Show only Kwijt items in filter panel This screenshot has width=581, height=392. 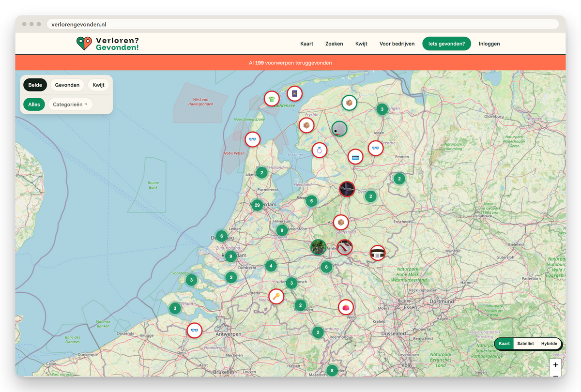tap(98, 85)
